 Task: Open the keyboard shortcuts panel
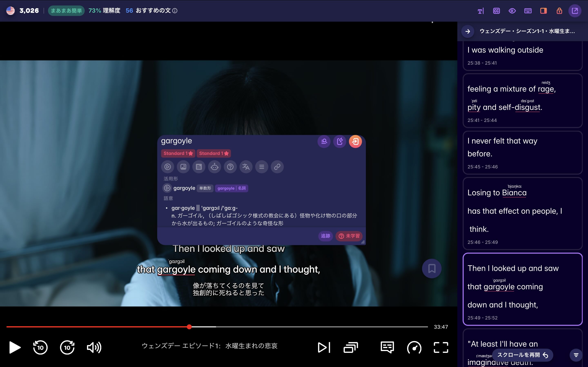pos(528,11)
